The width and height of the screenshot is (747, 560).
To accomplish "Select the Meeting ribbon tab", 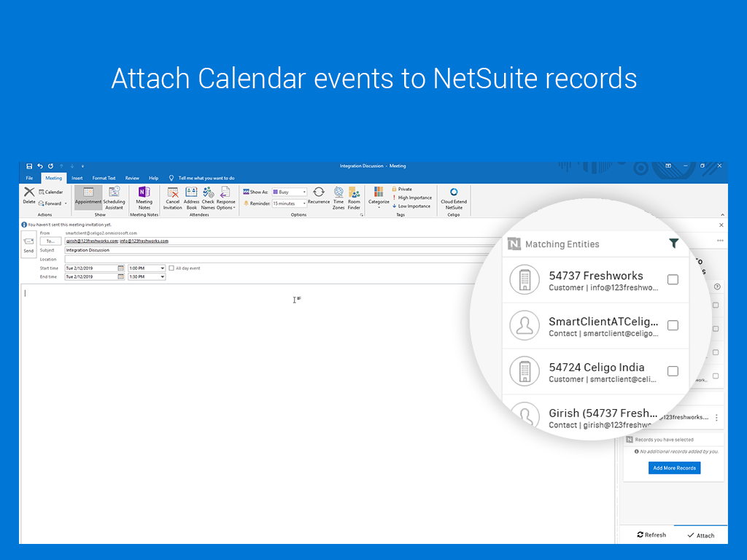I will [53, 178].
